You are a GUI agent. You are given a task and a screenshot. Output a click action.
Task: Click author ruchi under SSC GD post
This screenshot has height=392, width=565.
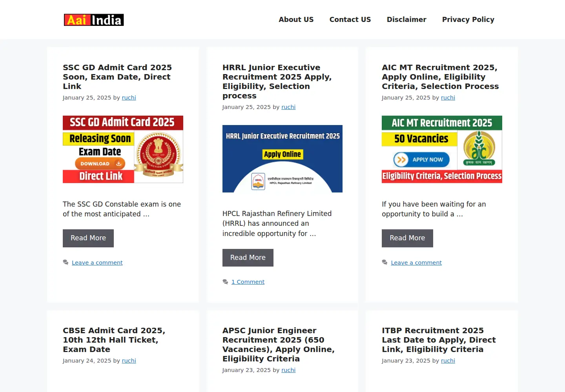pyautogui.click(x=129, y=98)
